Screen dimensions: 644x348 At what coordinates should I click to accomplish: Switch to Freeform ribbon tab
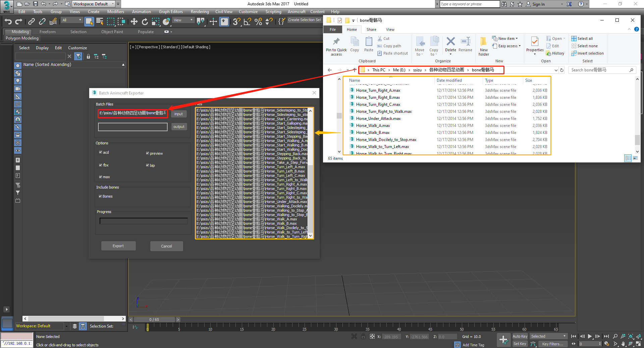pyautogui.click(x=48, y=32)
